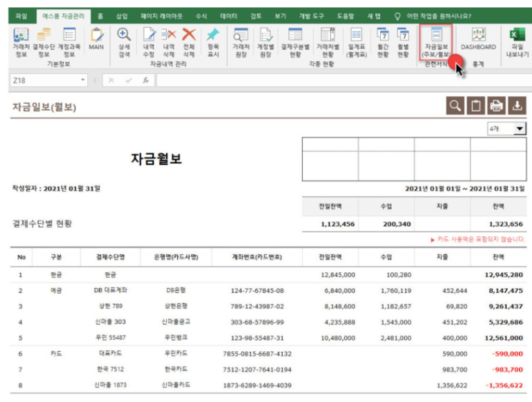Viewport: 532px width, 402px height.
Task: Click the formula bar confirm checkmark
Action: [129, 80]
